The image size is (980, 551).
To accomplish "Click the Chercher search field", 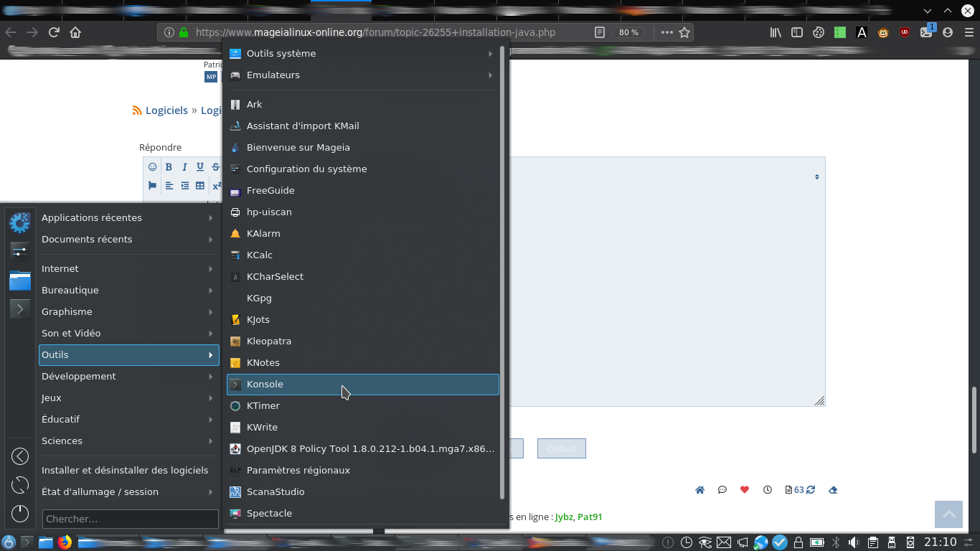I will coord(131,519).
